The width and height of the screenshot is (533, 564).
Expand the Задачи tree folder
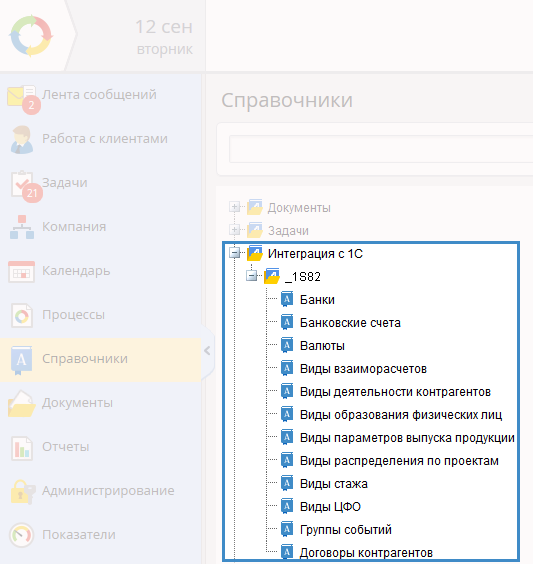click(x=234, y=229)
